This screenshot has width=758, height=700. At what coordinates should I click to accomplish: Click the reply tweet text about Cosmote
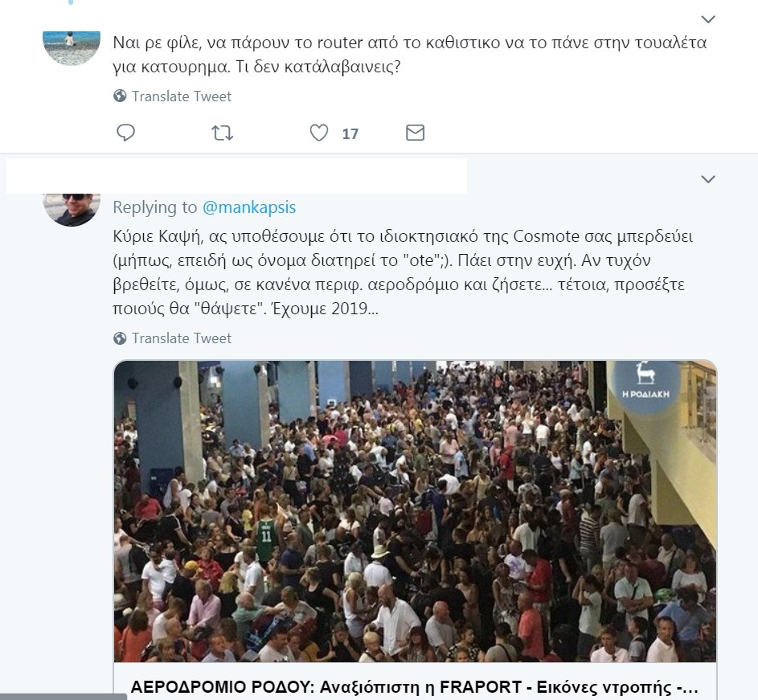click(403, 272)
